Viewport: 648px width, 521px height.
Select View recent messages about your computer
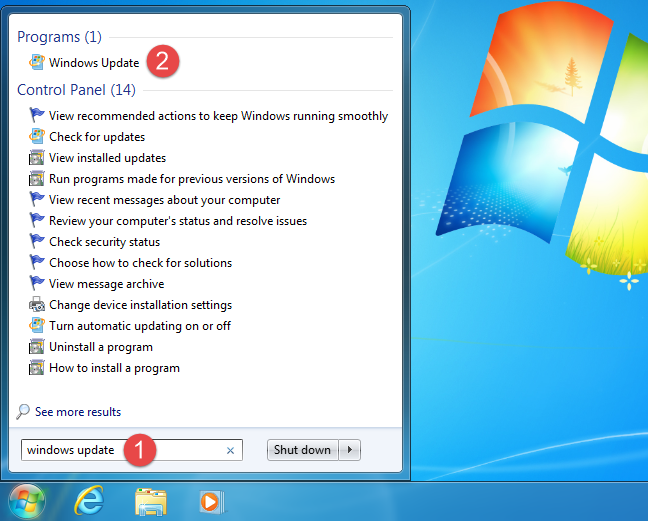click(x=164, y=200)
